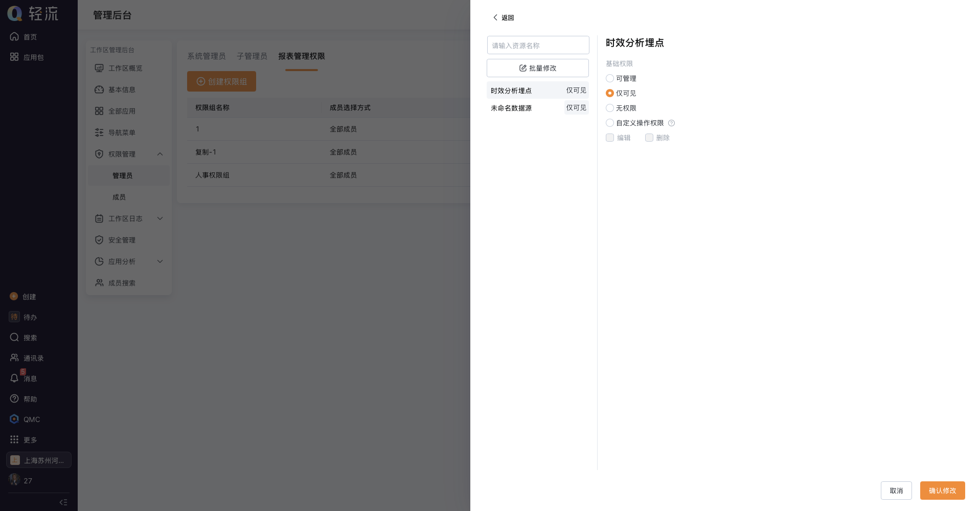Click 工作区日志 calendar icon

(x=99, y=218)
